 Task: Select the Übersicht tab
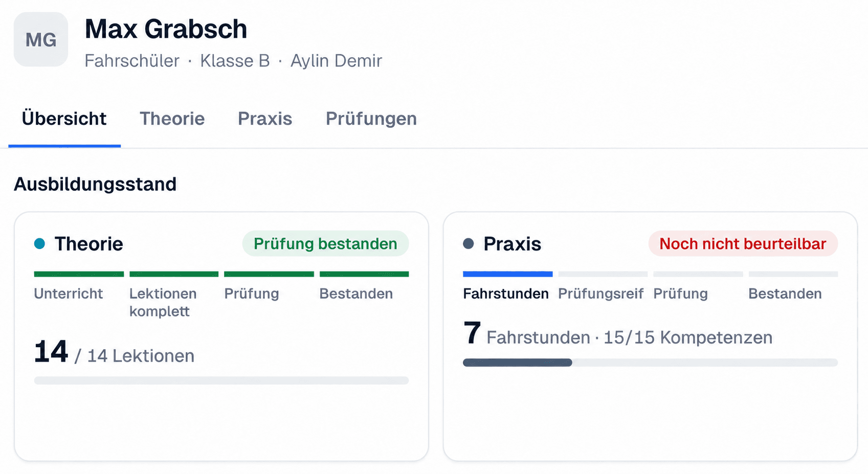click(64, 119)
